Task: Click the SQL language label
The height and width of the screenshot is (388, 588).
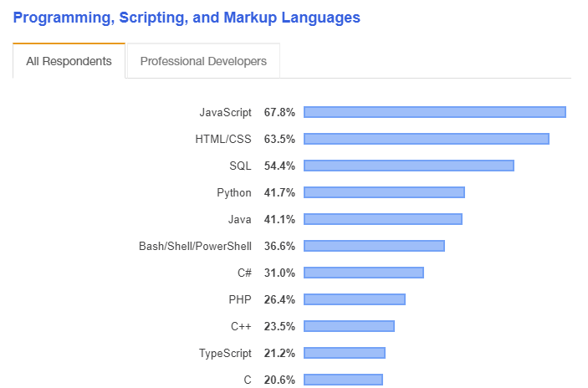Action: pyautogui.click(x=240, y=166)
